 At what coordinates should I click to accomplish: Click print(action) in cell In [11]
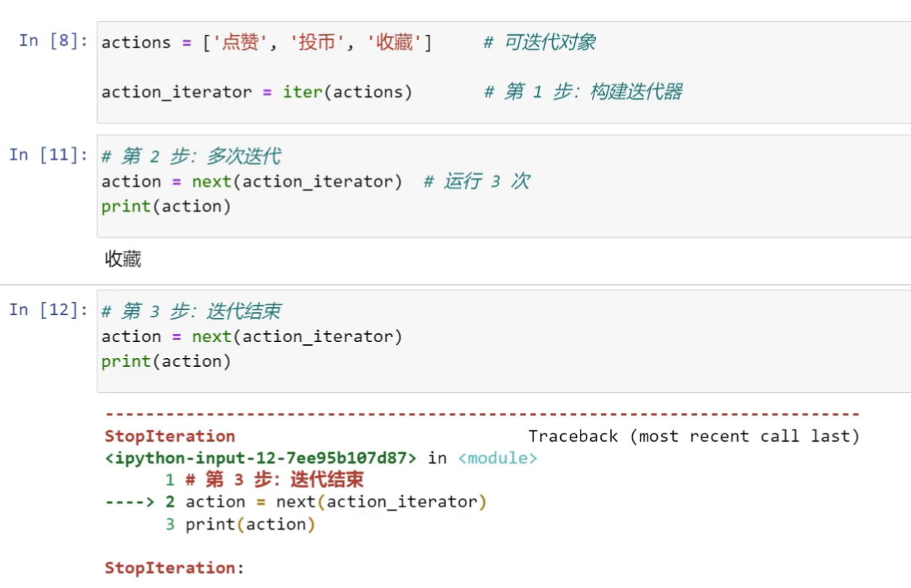[166, 207]
